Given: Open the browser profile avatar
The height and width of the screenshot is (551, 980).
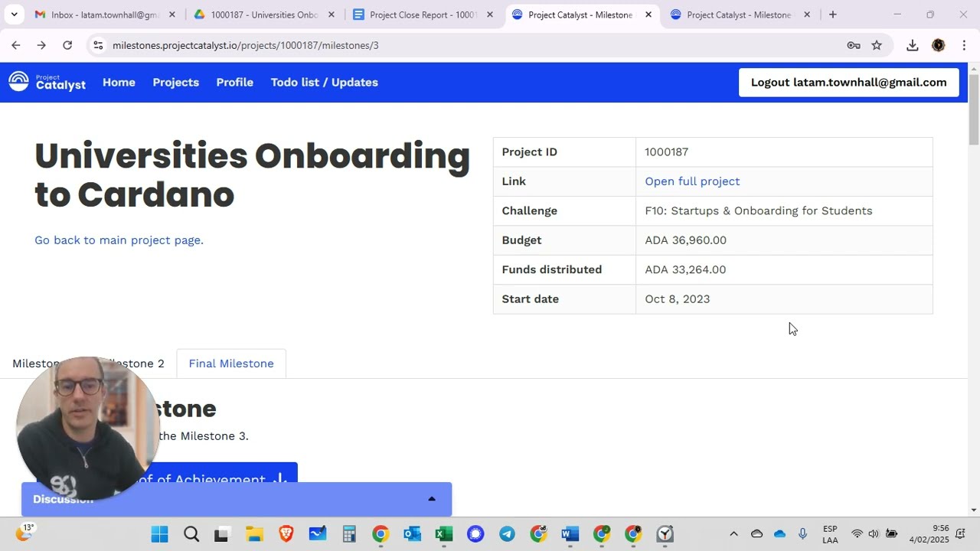Looking at the screenshot, I should (938, 45).
